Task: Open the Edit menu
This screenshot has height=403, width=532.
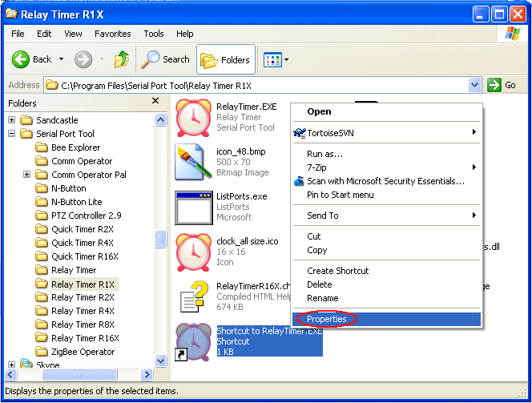Action: coord(44,34)
